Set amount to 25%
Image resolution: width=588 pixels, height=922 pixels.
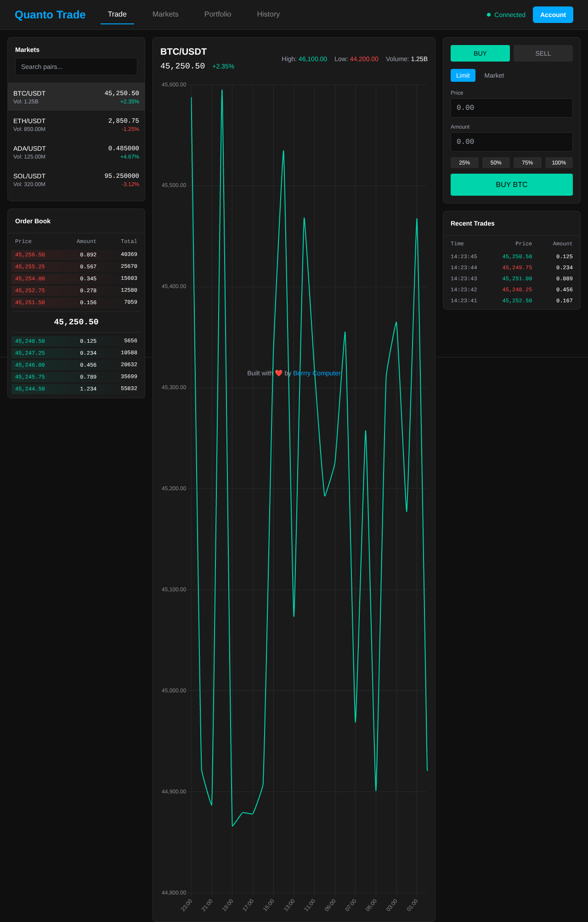(464, 163)
